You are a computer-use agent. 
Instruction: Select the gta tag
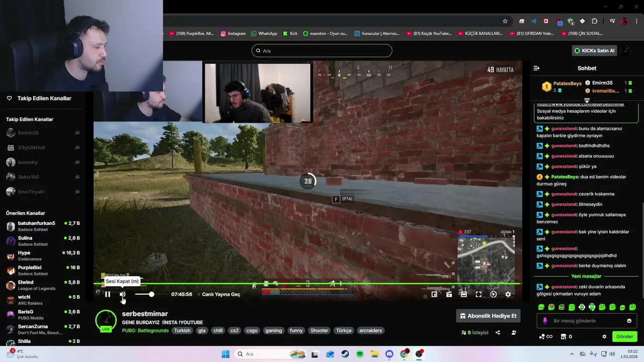pyautogui.click(x=202, y=330)
